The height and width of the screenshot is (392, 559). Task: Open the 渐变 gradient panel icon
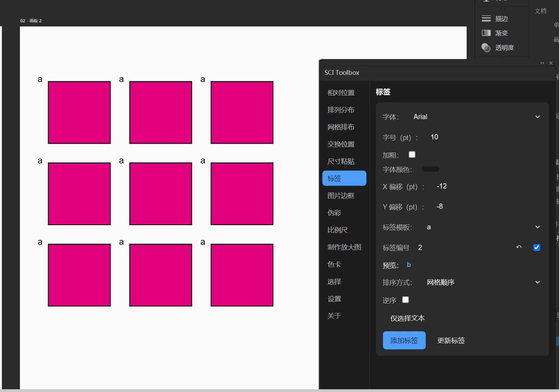pyautogui.click(x=486, y=33)
